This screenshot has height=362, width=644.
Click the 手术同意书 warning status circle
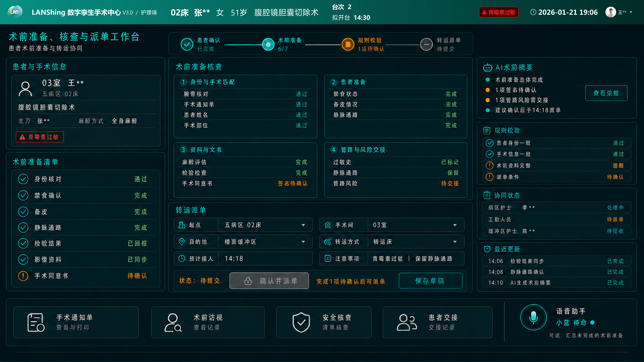click(x=23, y=276)
